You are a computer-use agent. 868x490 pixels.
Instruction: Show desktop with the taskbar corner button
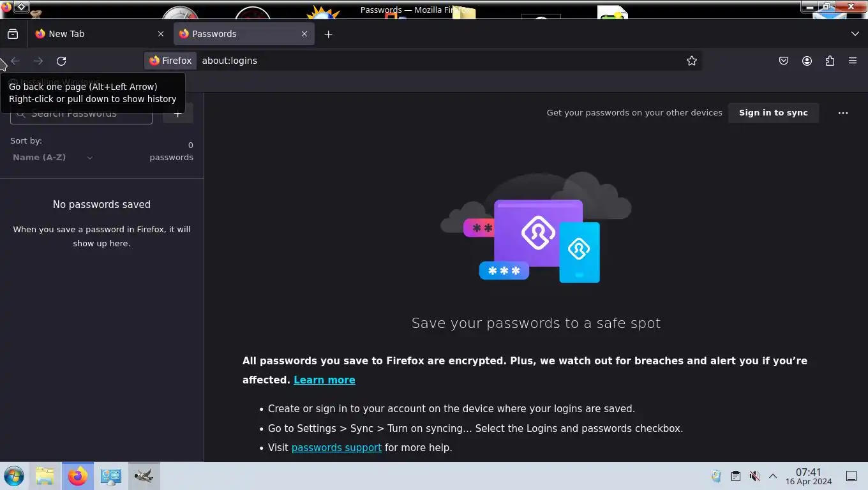click(x=851, y=476)
